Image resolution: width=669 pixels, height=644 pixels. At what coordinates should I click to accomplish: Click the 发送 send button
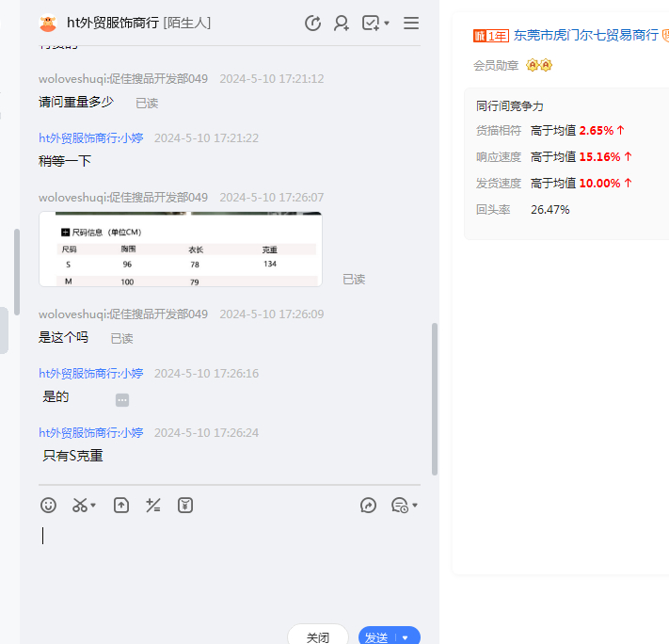click(x=376, y=637)
